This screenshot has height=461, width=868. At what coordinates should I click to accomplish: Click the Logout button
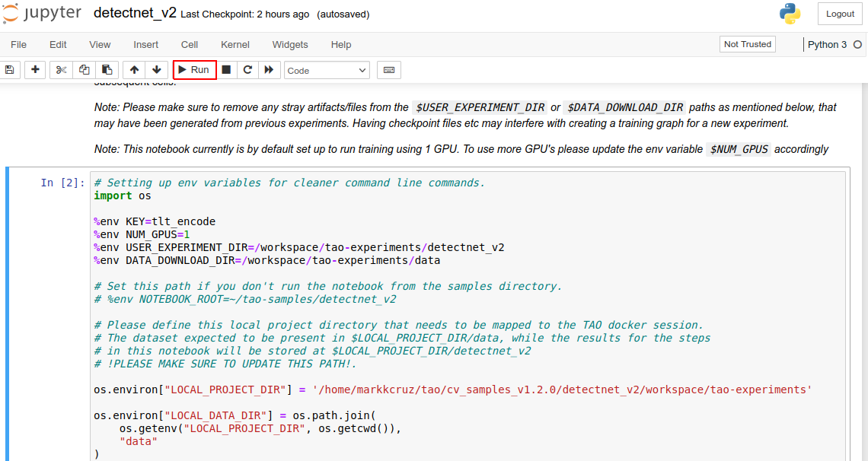(840, 14)
